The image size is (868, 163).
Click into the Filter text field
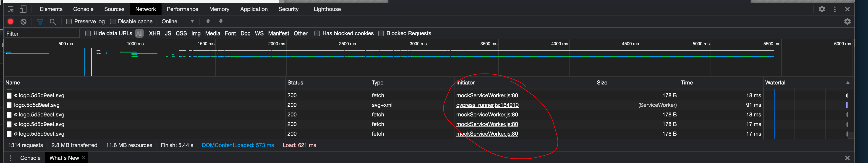point(42,33)
